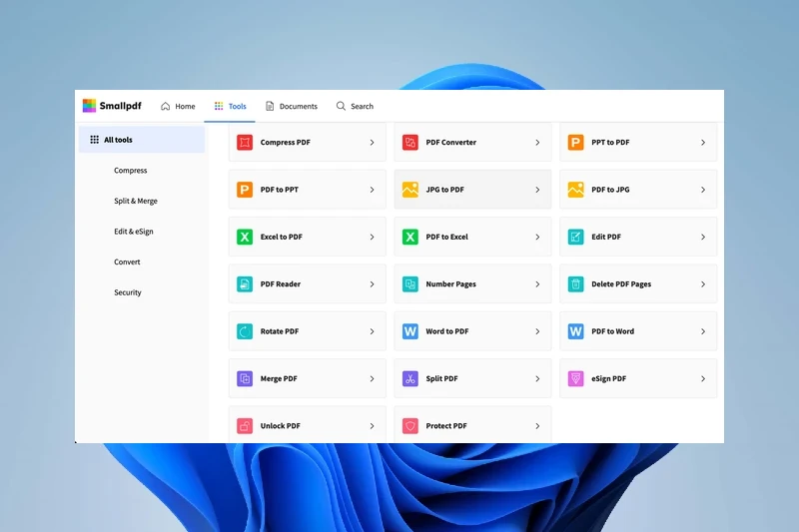Click the PDF Converter icon
The width and height of the screenshot is (799, 532).
[x=409, y=143]
